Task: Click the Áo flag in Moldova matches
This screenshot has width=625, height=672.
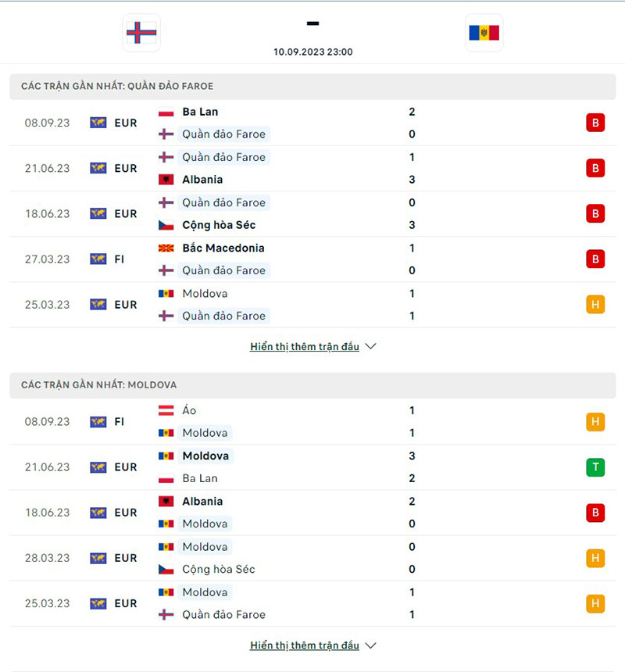Action: 164,409
